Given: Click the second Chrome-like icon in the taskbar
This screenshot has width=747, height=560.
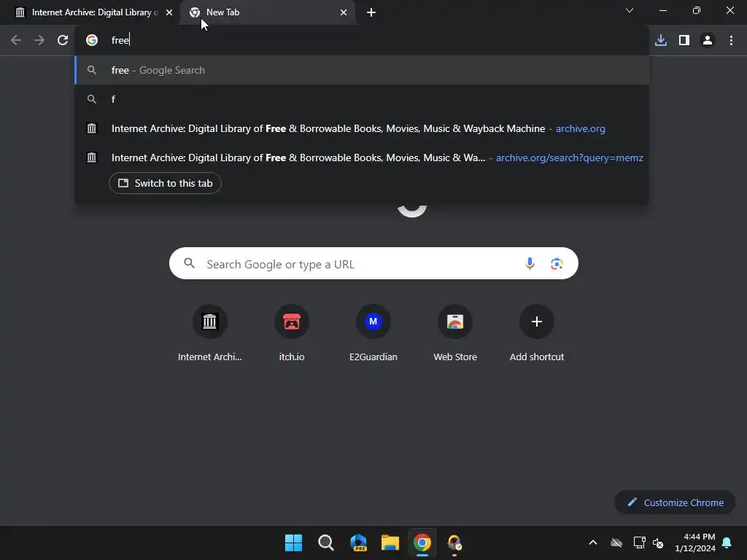Looking at the screenshot, I should (x=454, y=542).
